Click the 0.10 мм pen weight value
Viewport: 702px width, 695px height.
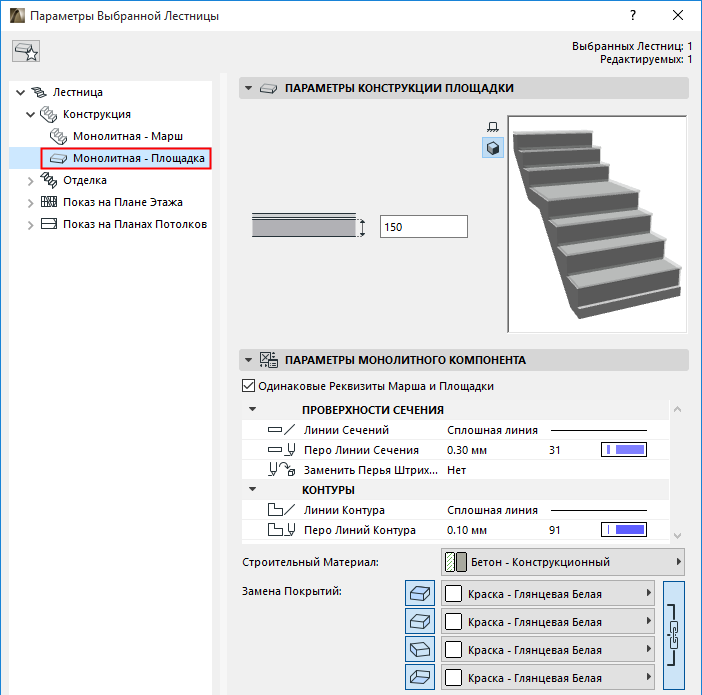(467, 530)
